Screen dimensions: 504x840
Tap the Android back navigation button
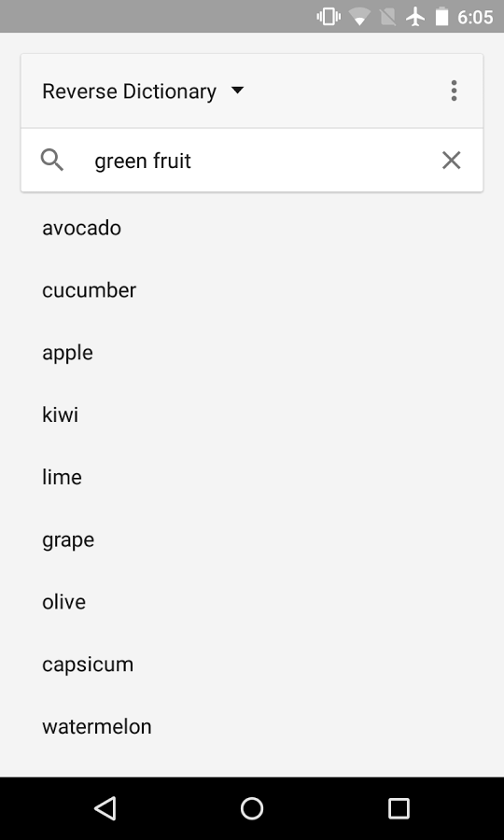105,808
